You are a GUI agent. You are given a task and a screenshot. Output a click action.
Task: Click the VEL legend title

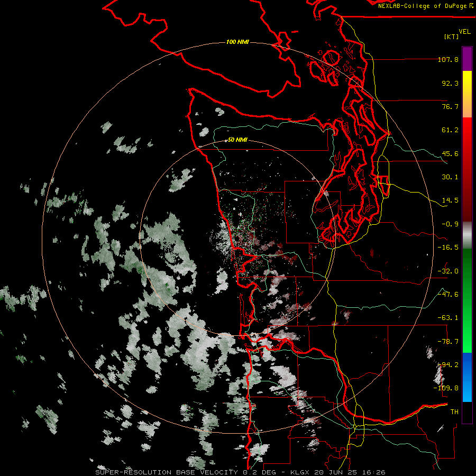pyautogui.click(x=464, y=32)
